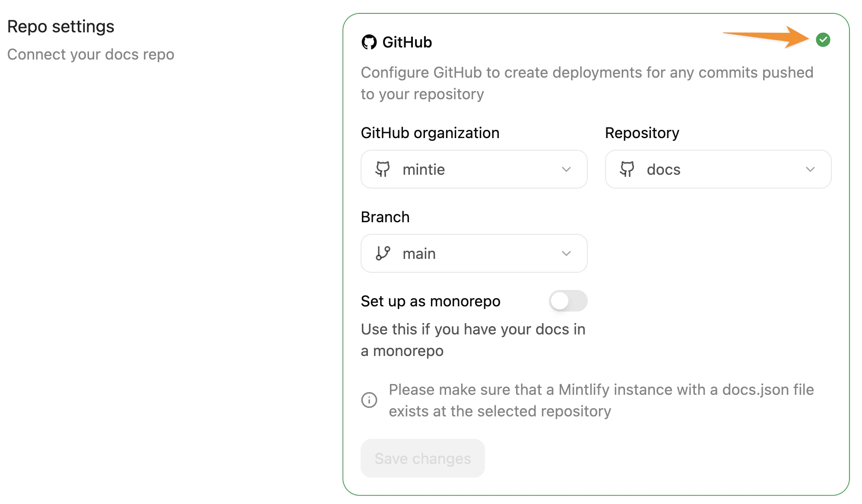
Task: Click the orange arrow pointing to the checkmark
Action: tap(764, 39)
